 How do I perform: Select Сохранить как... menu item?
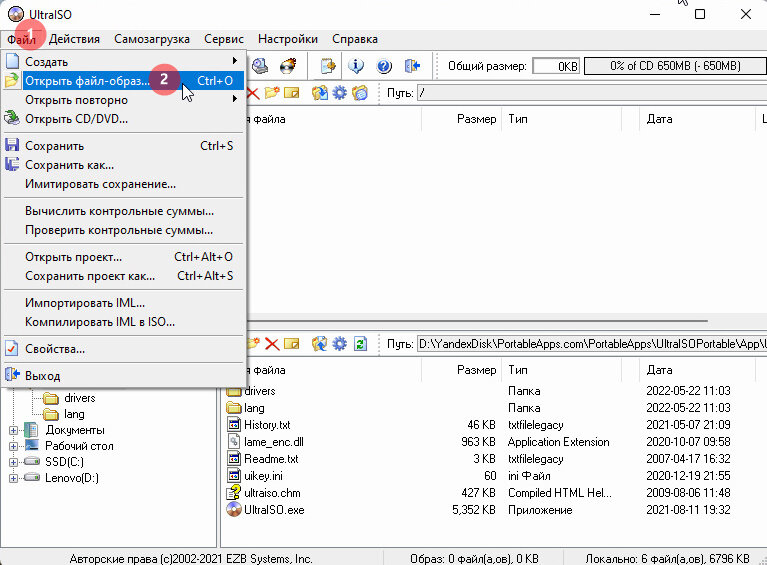tap(123, 165)
